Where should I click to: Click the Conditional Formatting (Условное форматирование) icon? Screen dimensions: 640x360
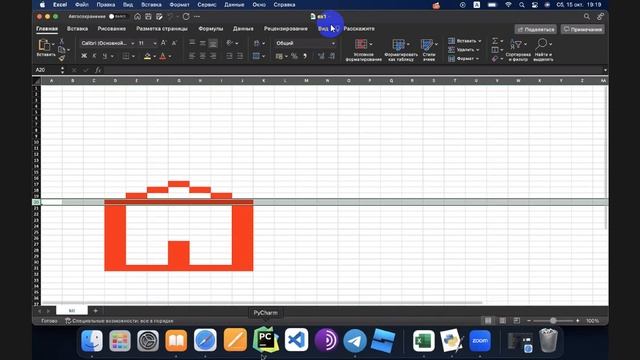point(361,44)
